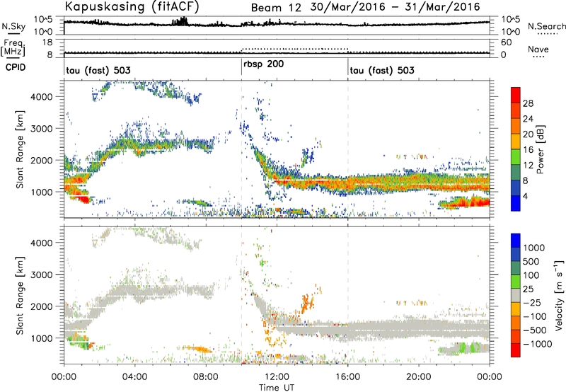Click the '-100' tick on Velocity color bar
Image resolution: width=566 pixels, height=392 pixels.
535,316
